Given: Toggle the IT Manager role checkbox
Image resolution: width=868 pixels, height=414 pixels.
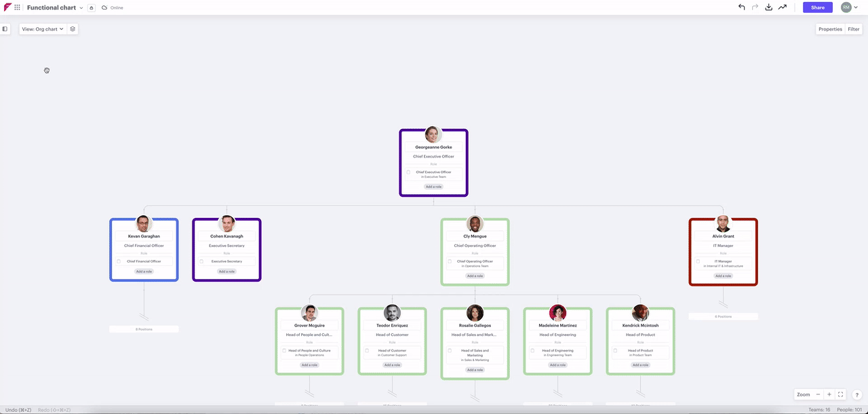Looking at the screenshot, I should tap(698, 261).
